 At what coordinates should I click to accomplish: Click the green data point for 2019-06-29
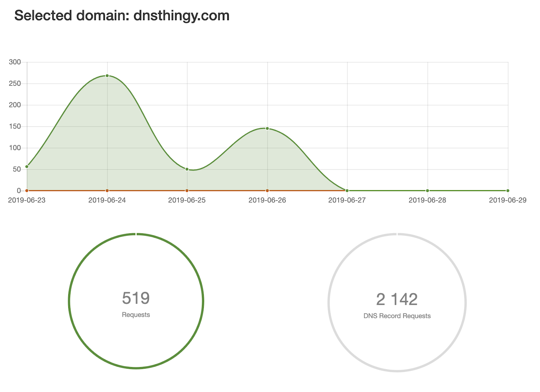[508, 191]
